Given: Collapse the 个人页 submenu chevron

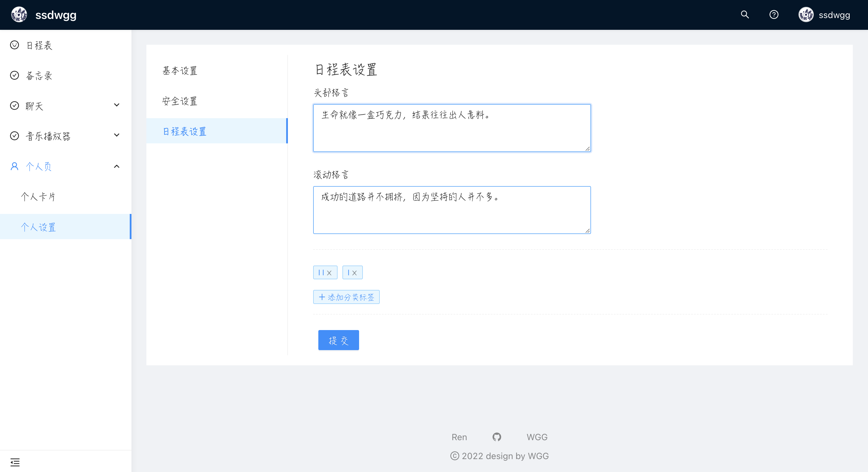Looking at the screenshot, I should pos(117,166).
